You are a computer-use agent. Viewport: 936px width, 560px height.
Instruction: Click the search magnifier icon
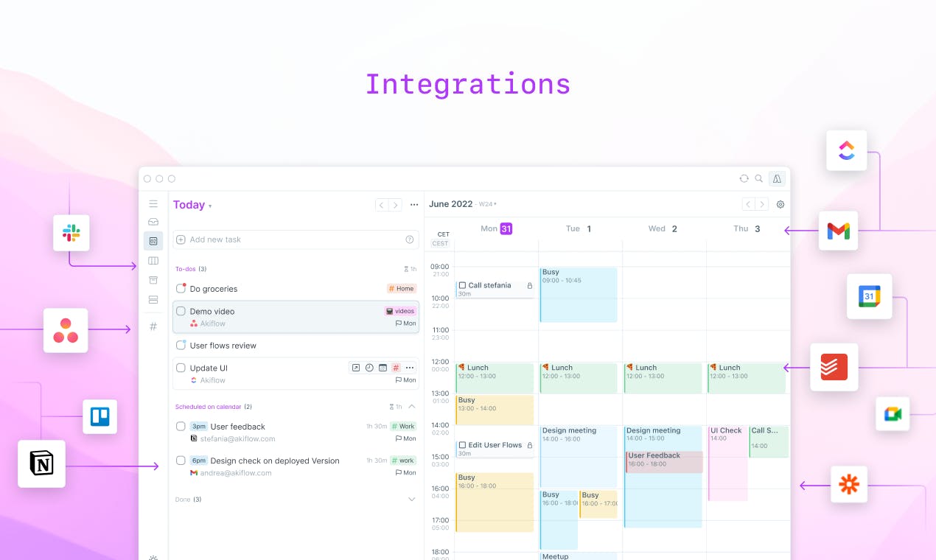759,178
